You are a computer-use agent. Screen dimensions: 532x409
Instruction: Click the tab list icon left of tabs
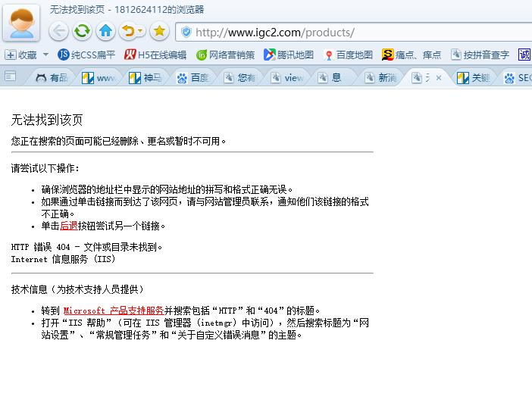11,76
